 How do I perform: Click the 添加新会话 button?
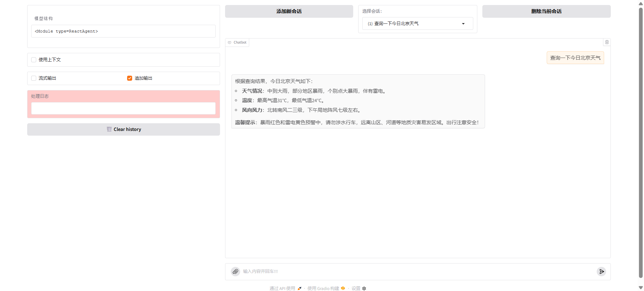click(x=289, y=11)
